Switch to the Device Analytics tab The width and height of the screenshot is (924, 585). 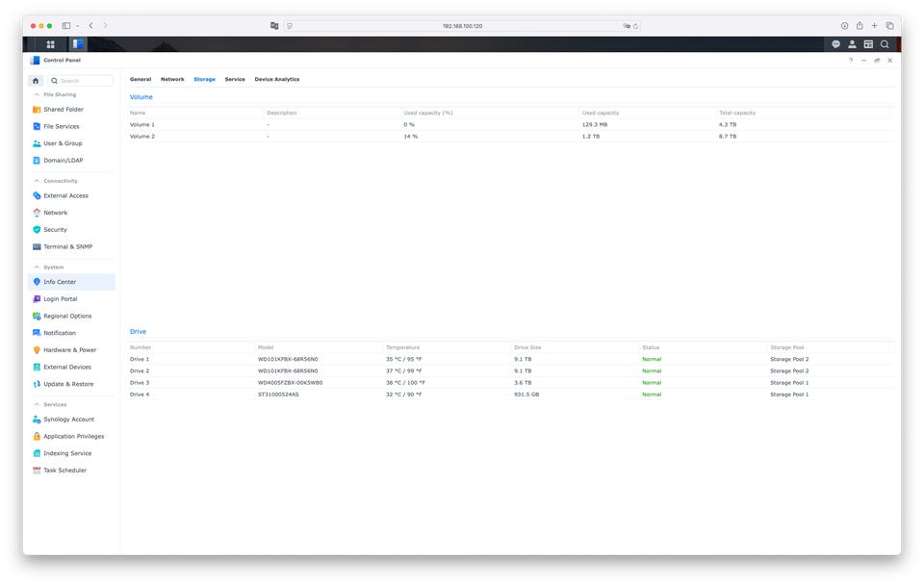277,80
